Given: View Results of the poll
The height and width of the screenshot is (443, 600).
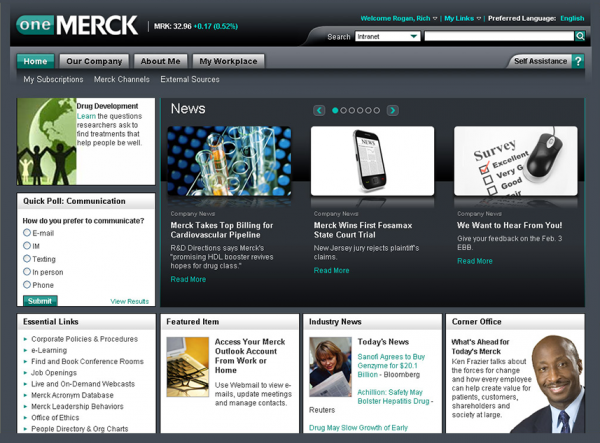Looking at the screenshot, I should tap(130, 301).
